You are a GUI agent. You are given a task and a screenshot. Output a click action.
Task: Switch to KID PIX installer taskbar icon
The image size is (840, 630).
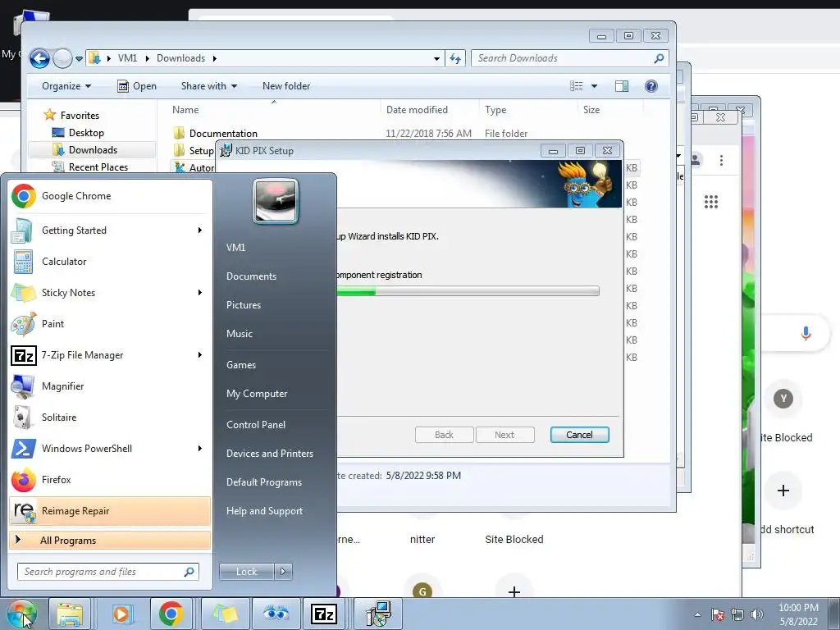pyautogui.click(x=379, y=614)
